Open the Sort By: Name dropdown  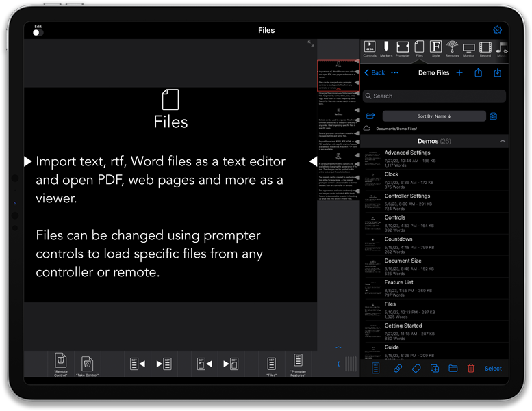(434, 116)
